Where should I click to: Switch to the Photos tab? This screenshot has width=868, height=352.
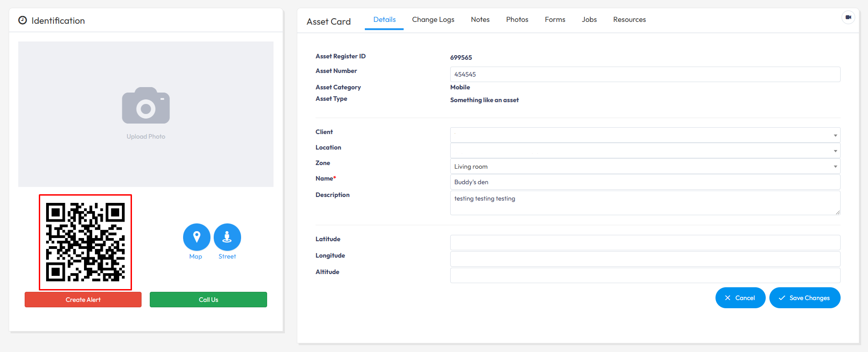(x=517, y=20)
